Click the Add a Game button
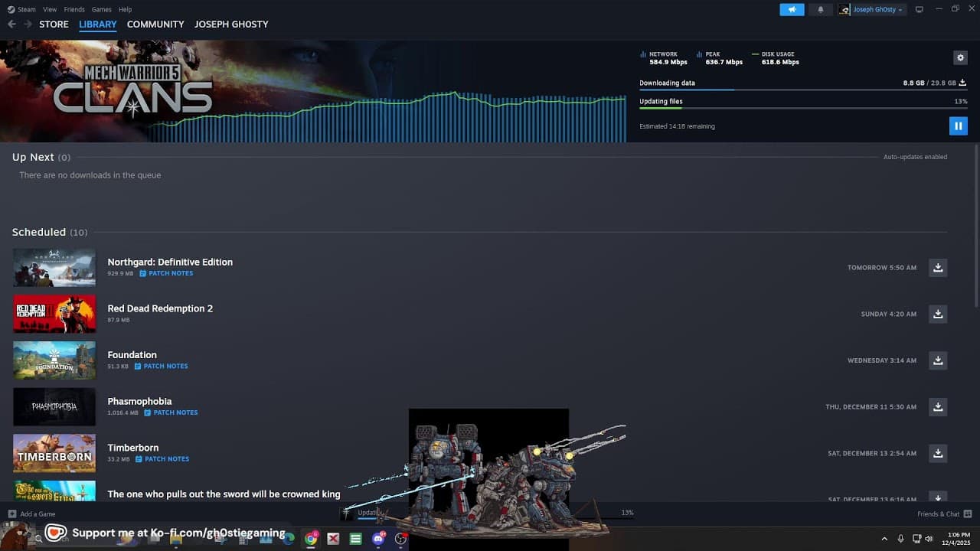This screenshot has height=551, width=980. (31, 514)
